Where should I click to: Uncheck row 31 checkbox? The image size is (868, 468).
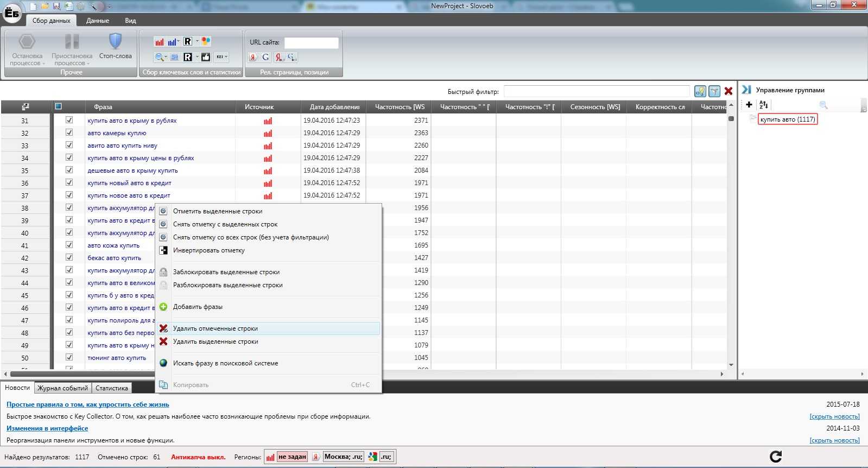[x=69, y=120]
